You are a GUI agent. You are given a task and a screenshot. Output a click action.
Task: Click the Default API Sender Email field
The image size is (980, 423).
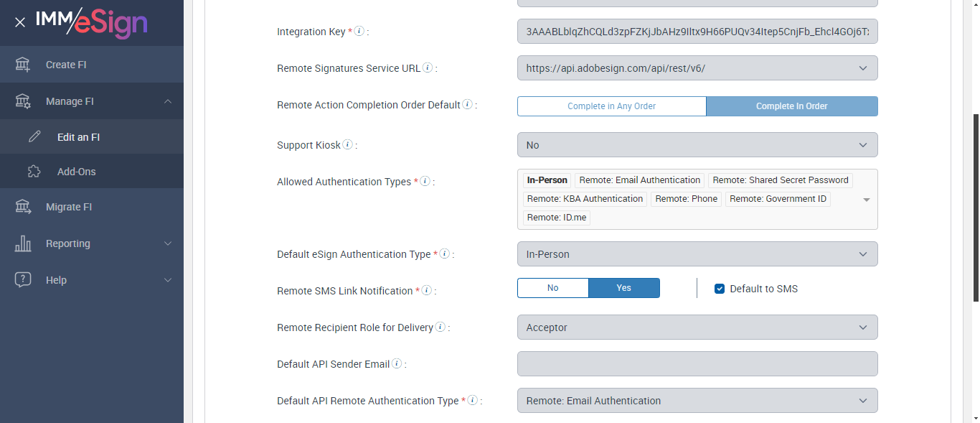697,364
